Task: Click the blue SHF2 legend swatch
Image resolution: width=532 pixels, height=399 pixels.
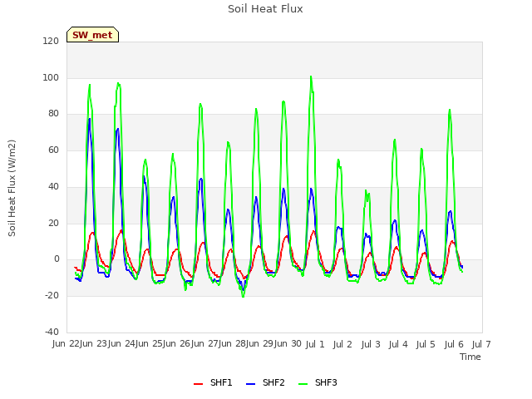Action: pyautogui.click(x=250, y=384)
